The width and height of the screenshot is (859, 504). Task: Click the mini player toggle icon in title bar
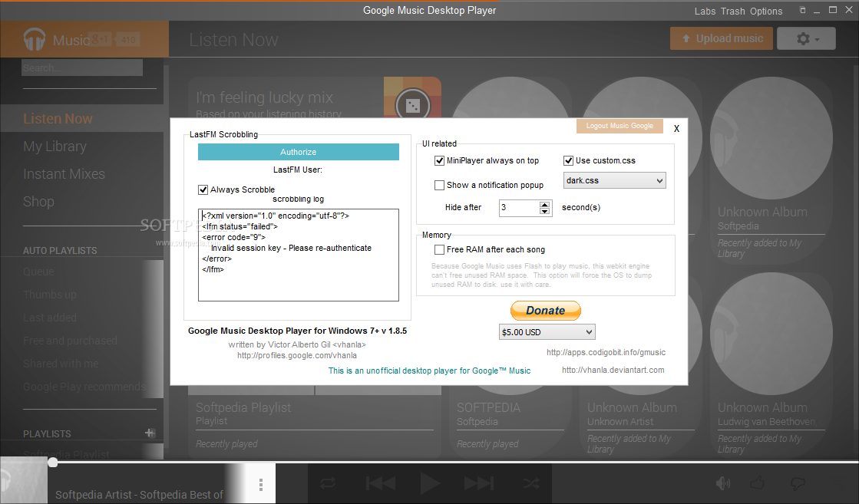tap(802, 10)
